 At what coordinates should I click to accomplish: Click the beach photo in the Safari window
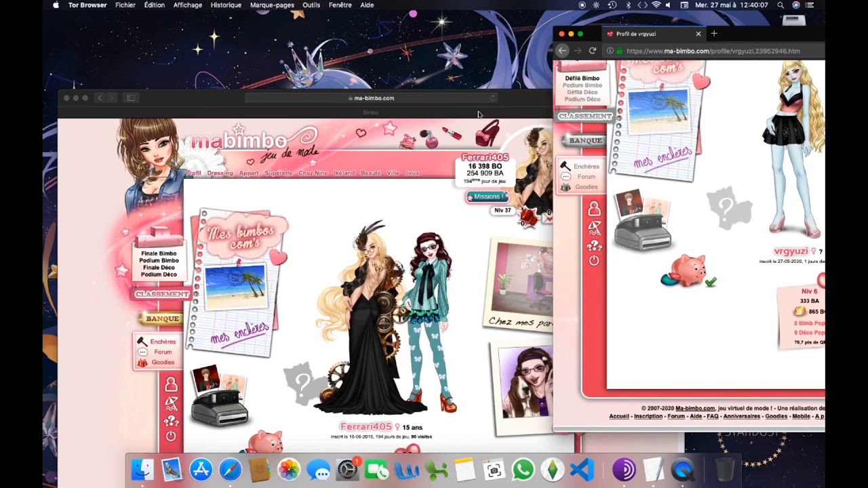point(235,287)
